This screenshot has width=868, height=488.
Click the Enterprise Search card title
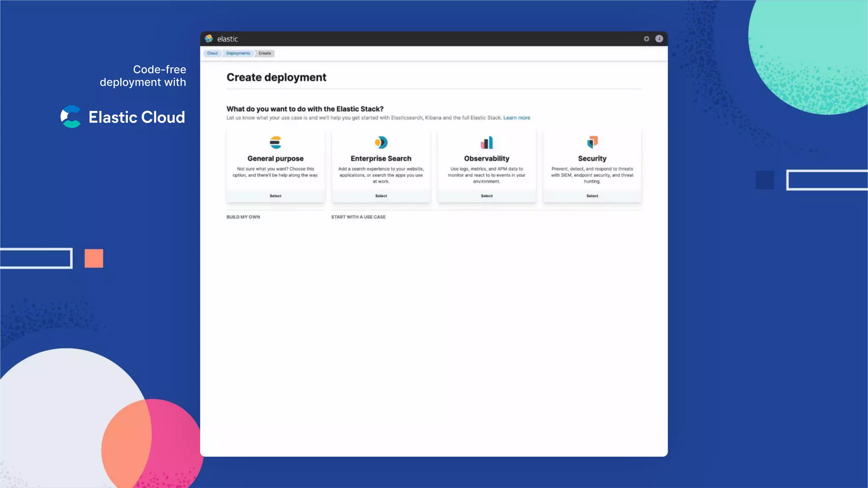(x=381, y=158)
